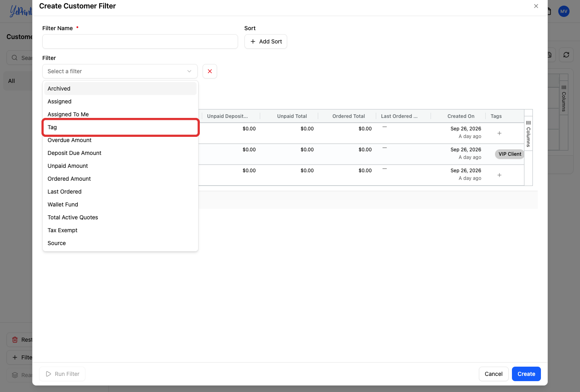The width and height of the screenshot is (580, 392).
Task: Add a tag using plus in third row
Action: tap(499, 175)
